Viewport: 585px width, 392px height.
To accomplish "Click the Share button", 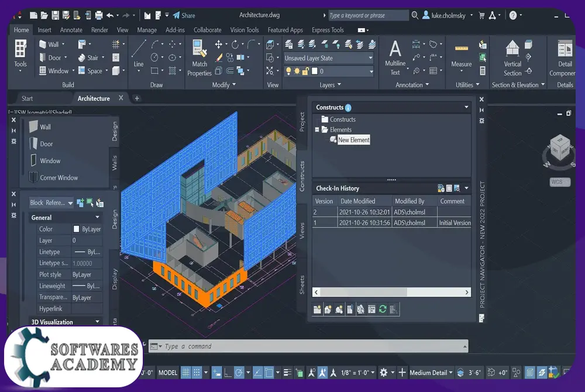I will [x=184, y=15].
